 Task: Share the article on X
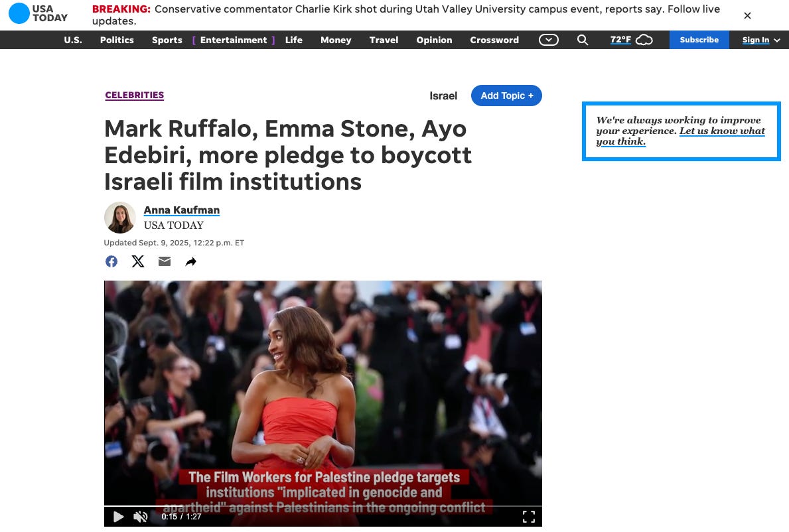[x=138, y=261]
